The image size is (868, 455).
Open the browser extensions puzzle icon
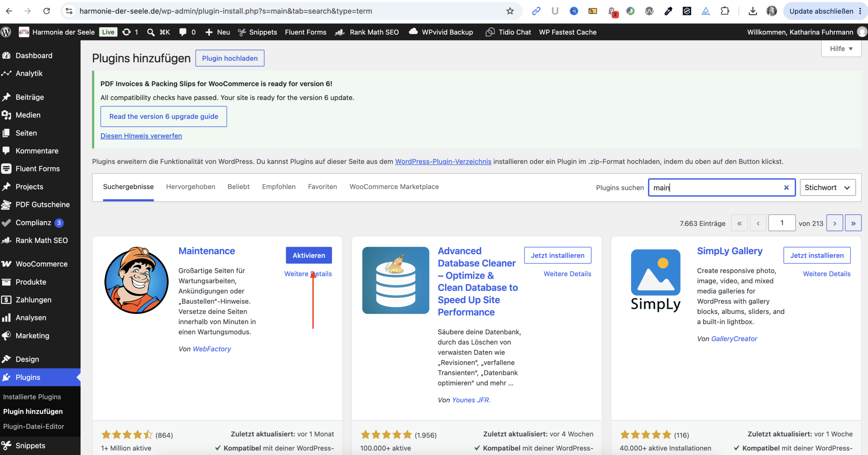725,11
